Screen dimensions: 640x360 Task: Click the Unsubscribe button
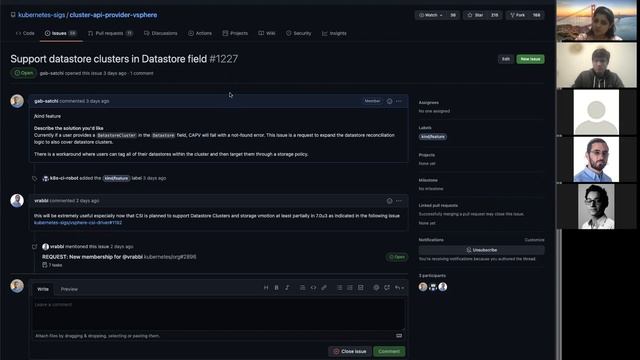click(x=481, y=250)
